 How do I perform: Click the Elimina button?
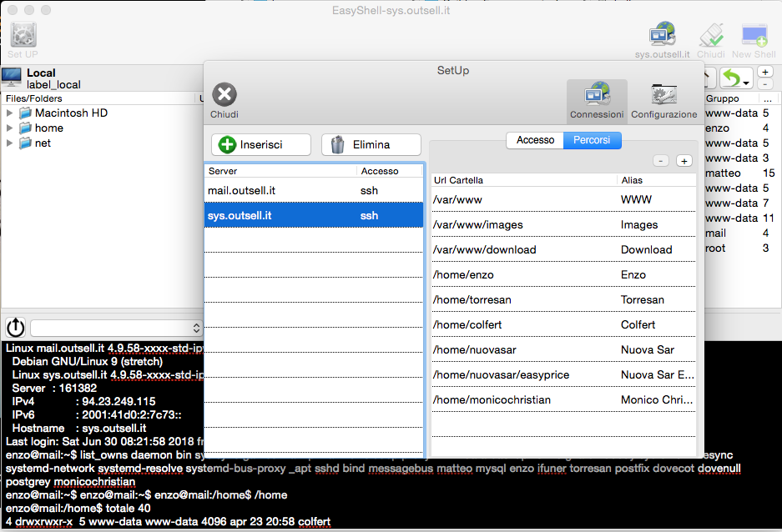click(371, 144)
